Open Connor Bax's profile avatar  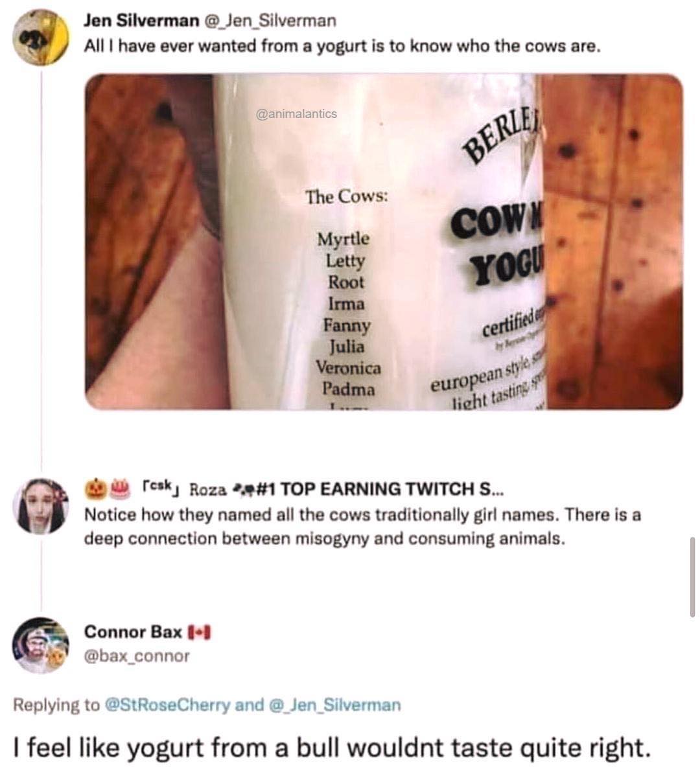41,645
